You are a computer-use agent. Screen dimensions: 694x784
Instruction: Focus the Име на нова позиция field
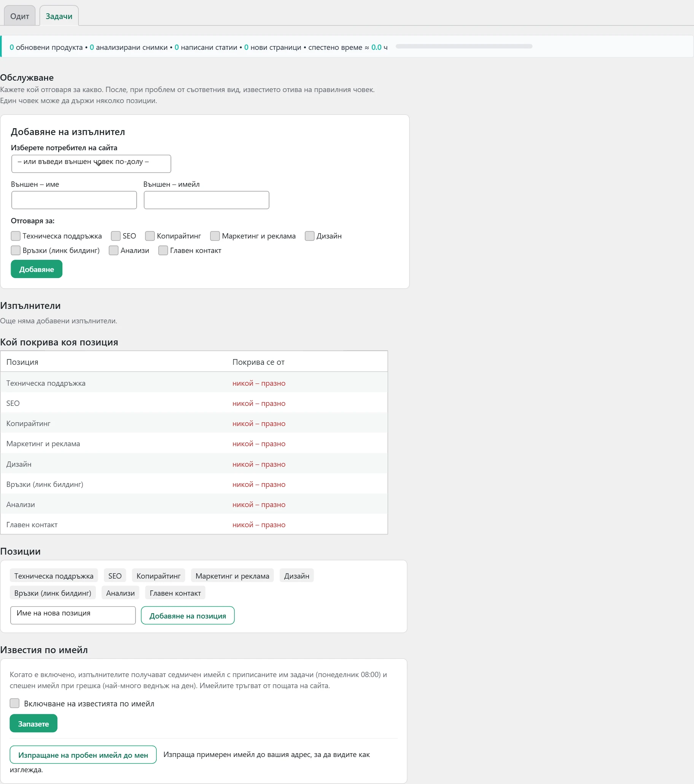pyautogui.click(x=73, y=615)
